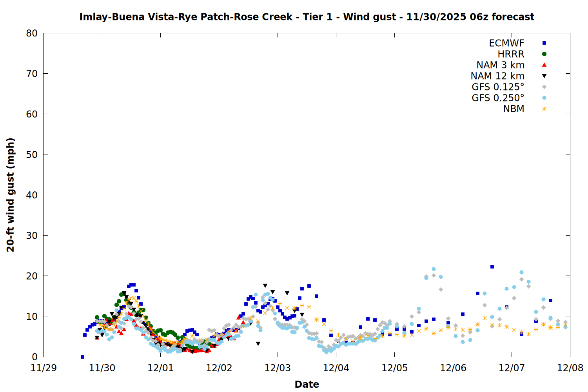This screenshot has width=588, height=392.
Task: Click the NAM 12 km black triangle marker
Action: [x=544, y=76]
